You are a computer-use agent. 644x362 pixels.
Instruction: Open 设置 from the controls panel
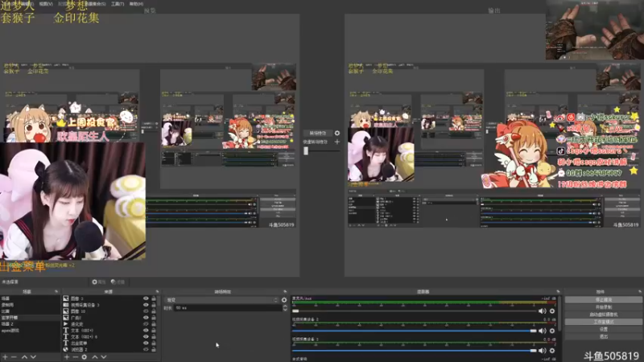(603, 329)
